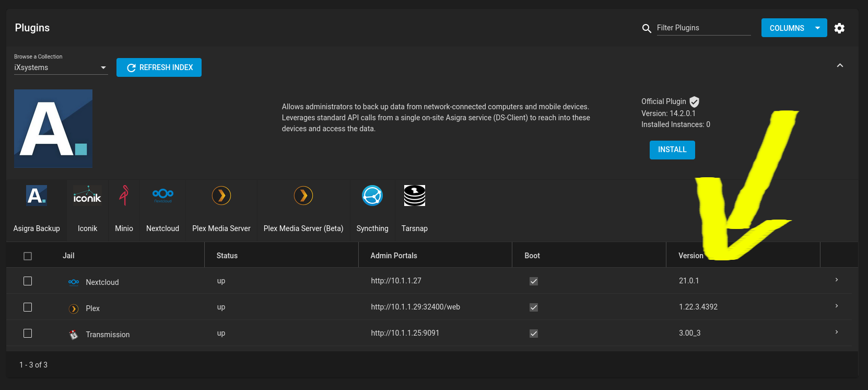The image size is (868, 390).
Task: Click the Plex jail name
Action: pyautogui.click(x=92, y=308)
